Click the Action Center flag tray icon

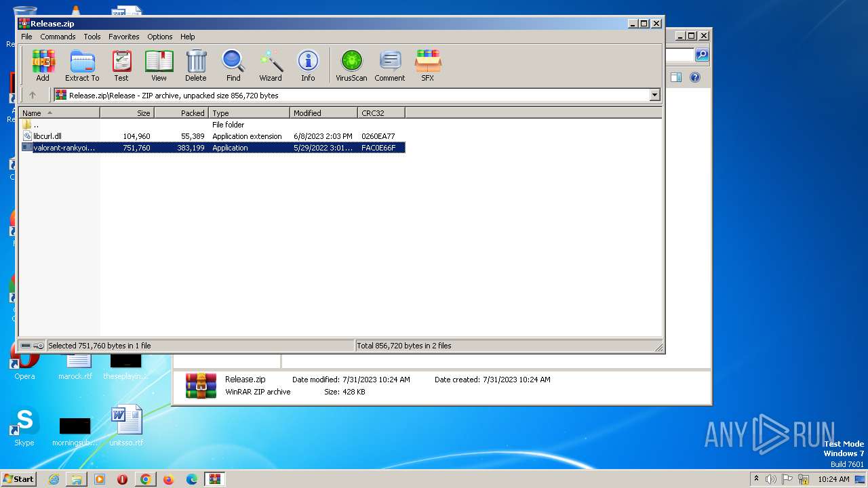click(788, 479)
